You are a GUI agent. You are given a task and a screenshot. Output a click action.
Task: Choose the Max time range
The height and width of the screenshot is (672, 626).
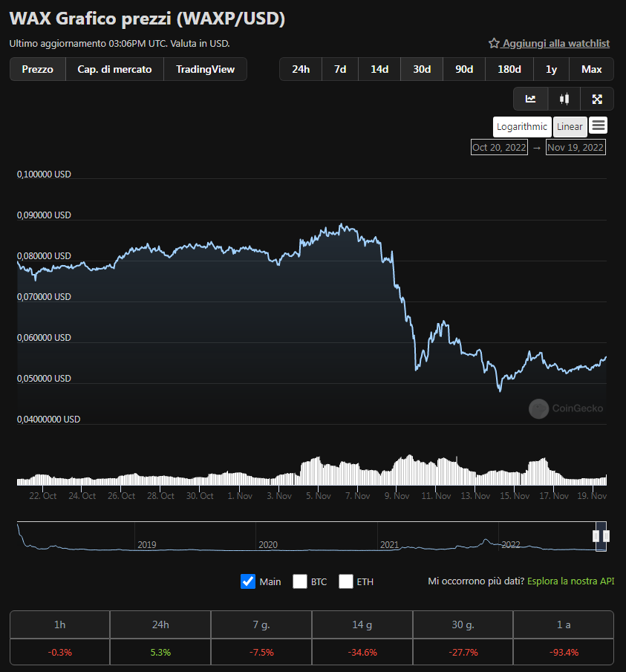point(591,69)
